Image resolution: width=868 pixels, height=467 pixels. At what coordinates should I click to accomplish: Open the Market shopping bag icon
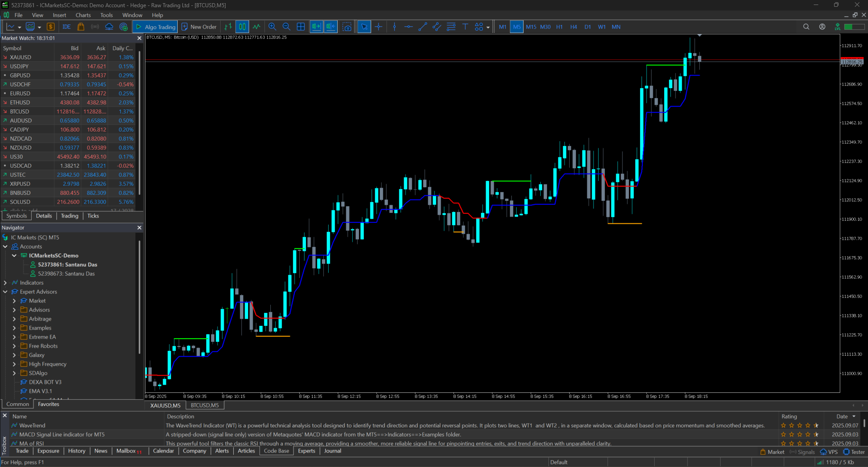81,27
